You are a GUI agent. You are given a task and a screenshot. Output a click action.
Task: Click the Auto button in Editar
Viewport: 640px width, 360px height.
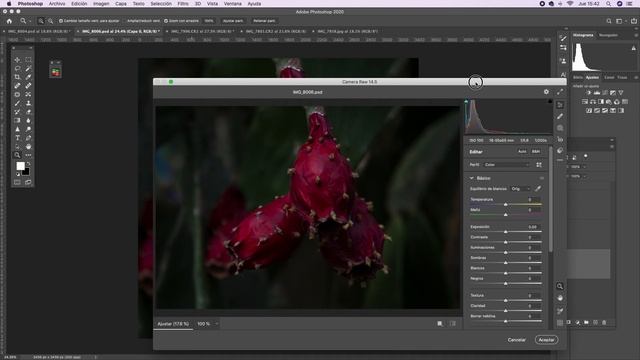tap(522, 151)
